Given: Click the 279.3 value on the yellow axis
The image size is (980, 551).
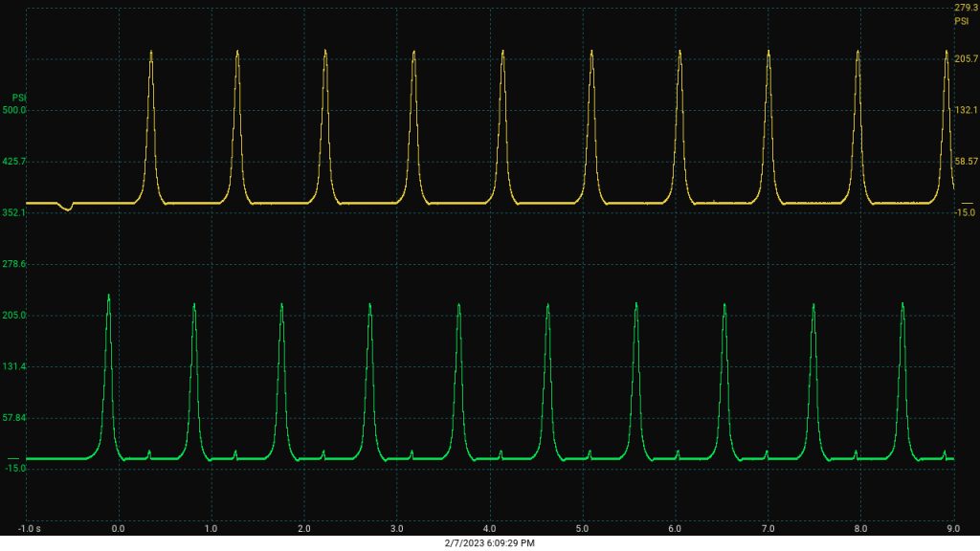Looking at the screenshot, I should pos(966,8).
